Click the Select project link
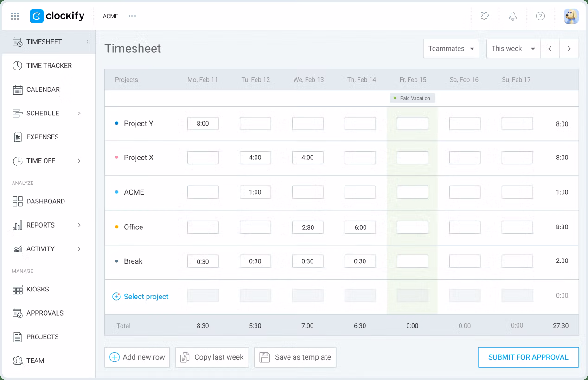Image resolution: width=588 pixels, height=380 pixels. point(146,297)
